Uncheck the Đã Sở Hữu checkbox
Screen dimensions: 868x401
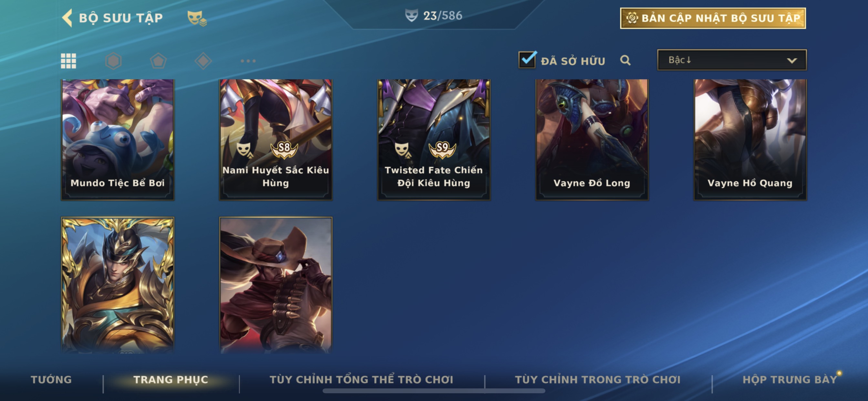pyautogui.click(x=527, y=60)
